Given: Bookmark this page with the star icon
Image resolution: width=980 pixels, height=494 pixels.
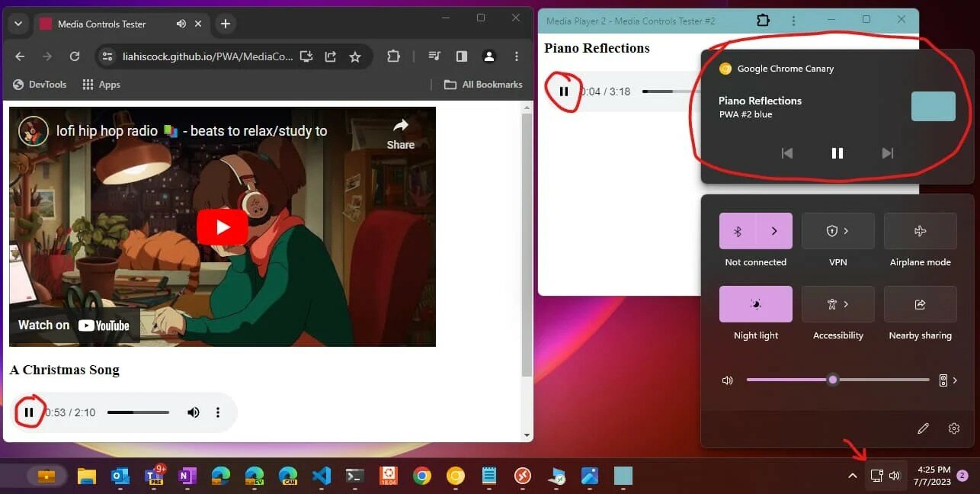Looking at the screenshot, I should click(355, 56).
